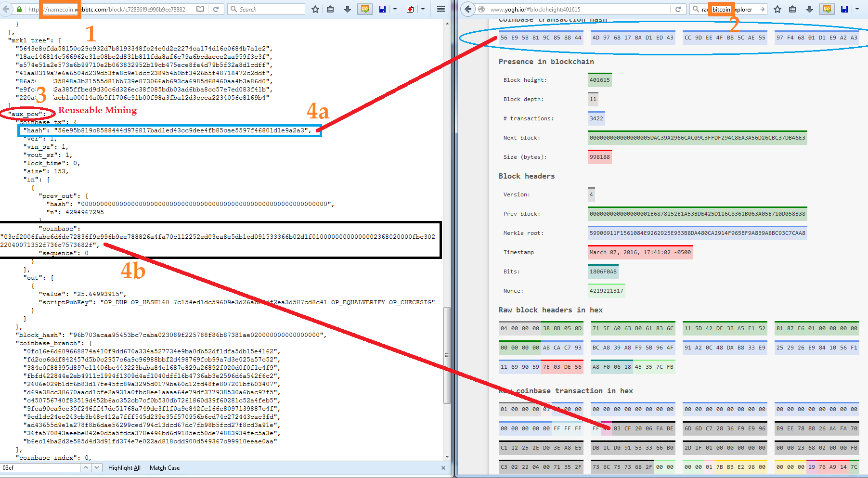Toggle Match Case in the find bar
This screenshot has width=868, height=478.
point(165,468)
